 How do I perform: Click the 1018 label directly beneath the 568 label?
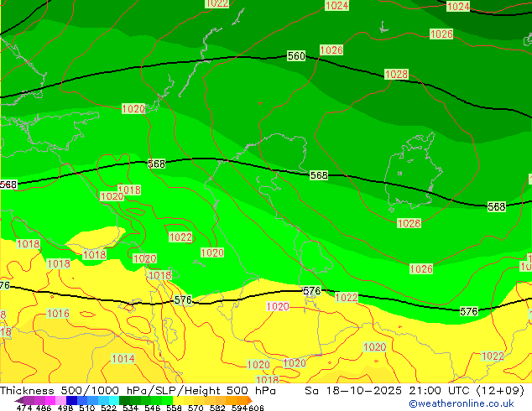pos(129,190)
